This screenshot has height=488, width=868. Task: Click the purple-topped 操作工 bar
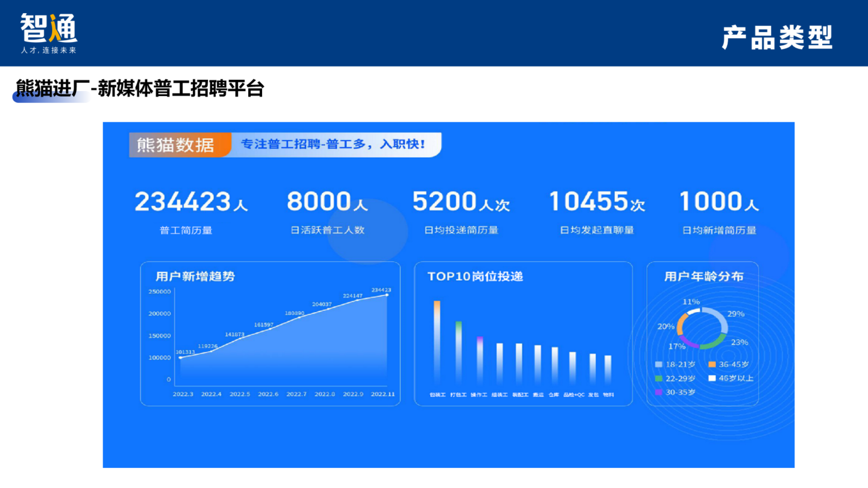coord(480,361)
